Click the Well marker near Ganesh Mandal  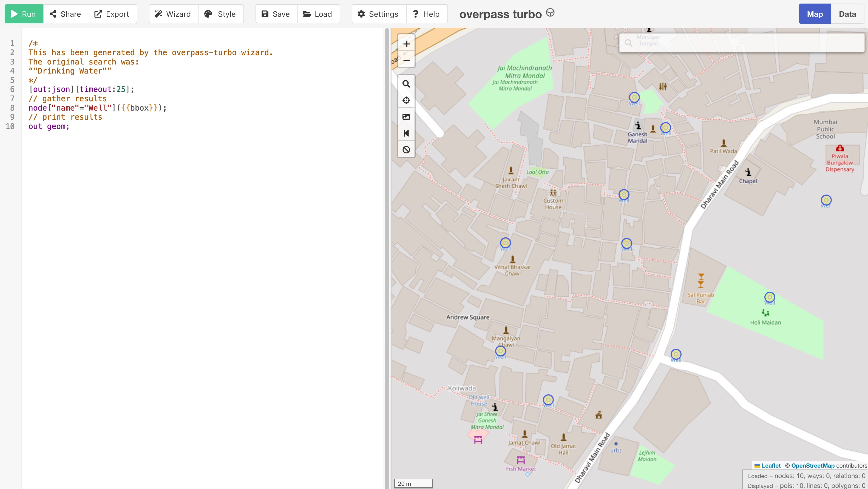(x=665, y=128)
